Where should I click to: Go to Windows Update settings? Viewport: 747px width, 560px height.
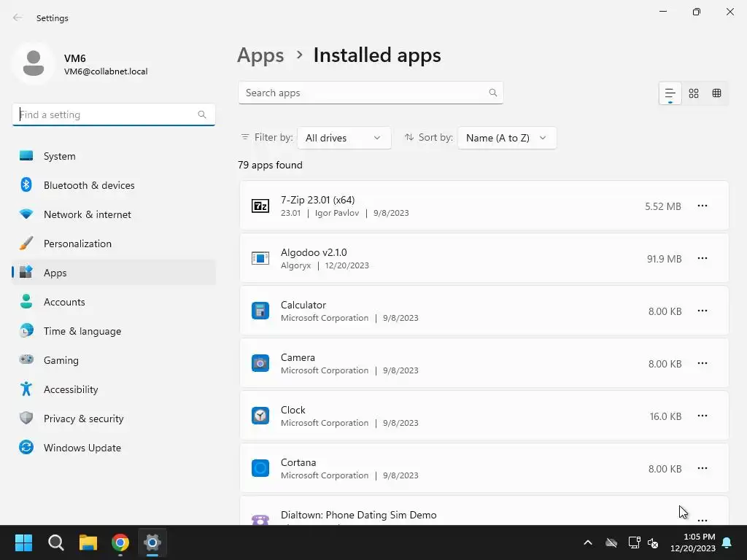[82, 448]
